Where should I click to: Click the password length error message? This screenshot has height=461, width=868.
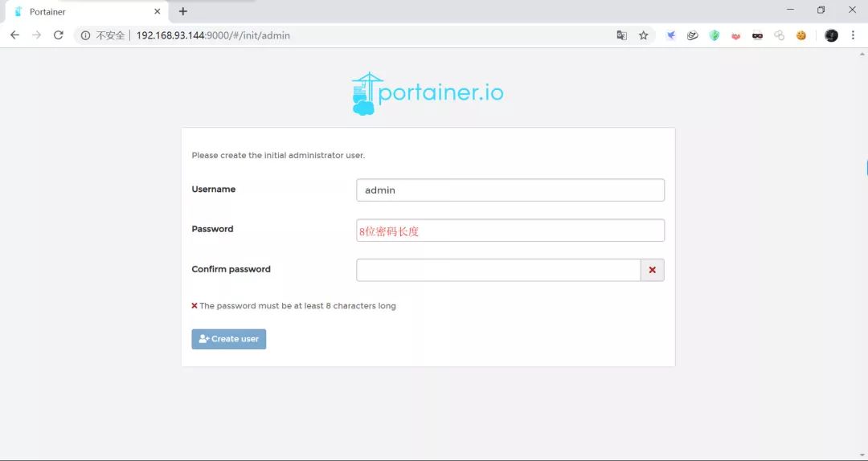(x=294, y=305)
